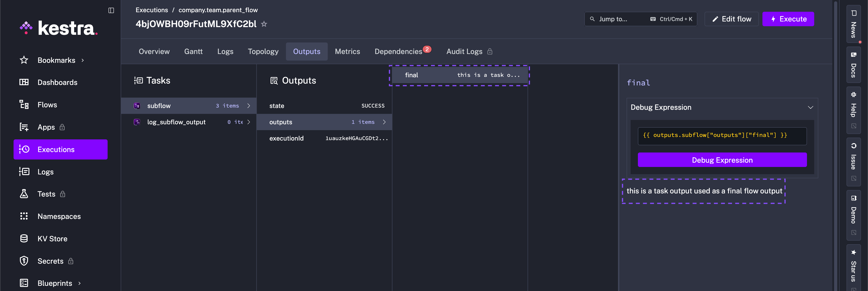Screen dimensions: 868x291
Task: Collapse the Debug Expression panel chevron
Action: point(811,108)
